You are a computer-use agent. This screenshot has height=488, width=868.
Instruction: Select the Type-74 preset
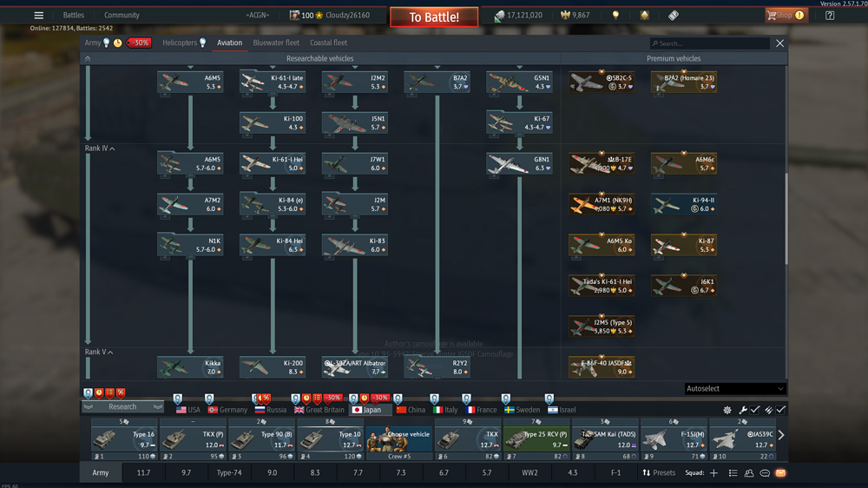229,473
